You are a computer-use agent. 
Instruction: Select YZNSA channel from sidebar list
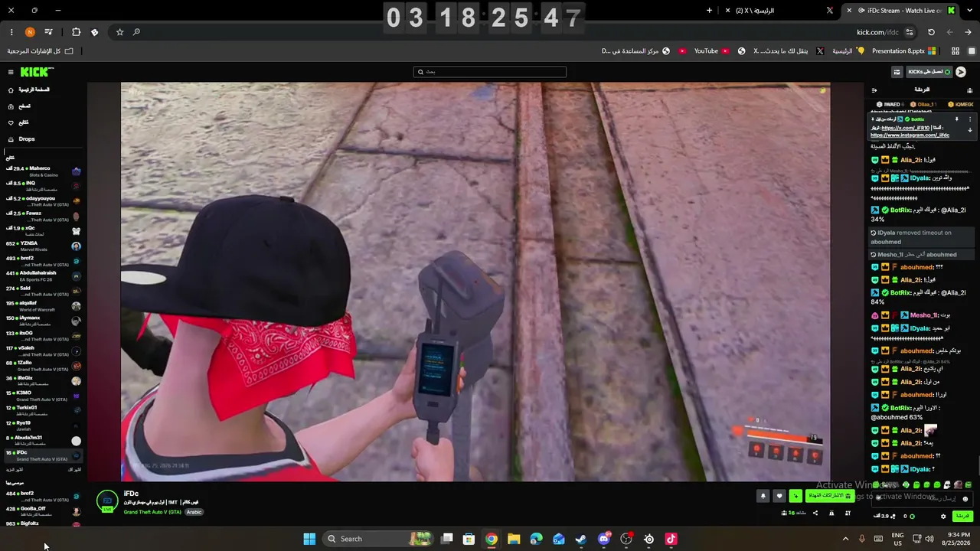point(44,246)
